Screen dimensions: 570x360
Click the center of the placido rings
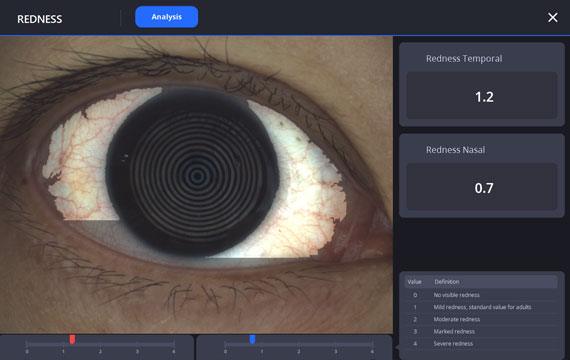click(197, 176)
